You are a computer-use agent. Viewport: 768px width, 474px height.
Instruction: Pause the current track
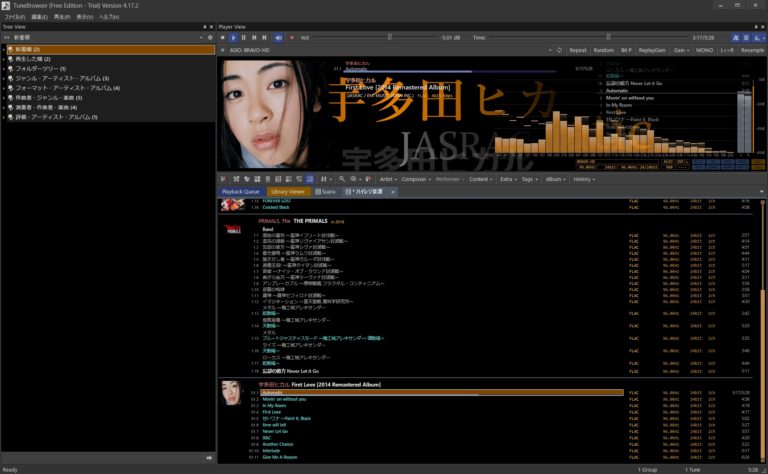243,37
